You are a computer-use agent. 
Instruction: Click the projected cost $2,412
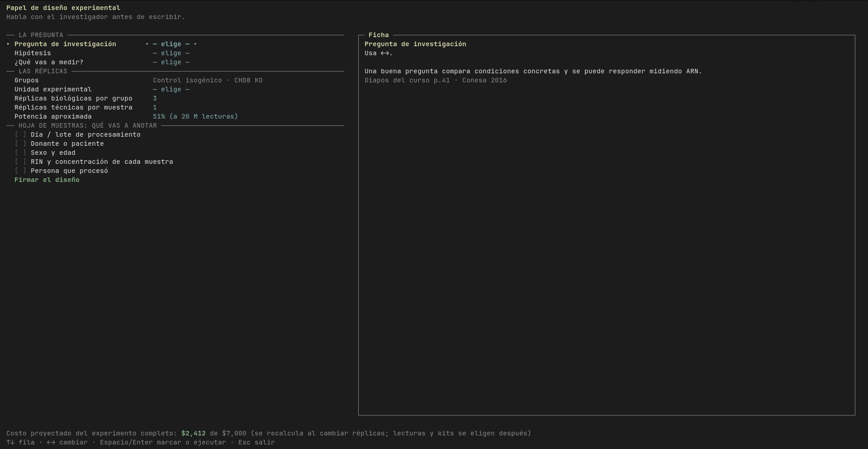coord(194,433)
